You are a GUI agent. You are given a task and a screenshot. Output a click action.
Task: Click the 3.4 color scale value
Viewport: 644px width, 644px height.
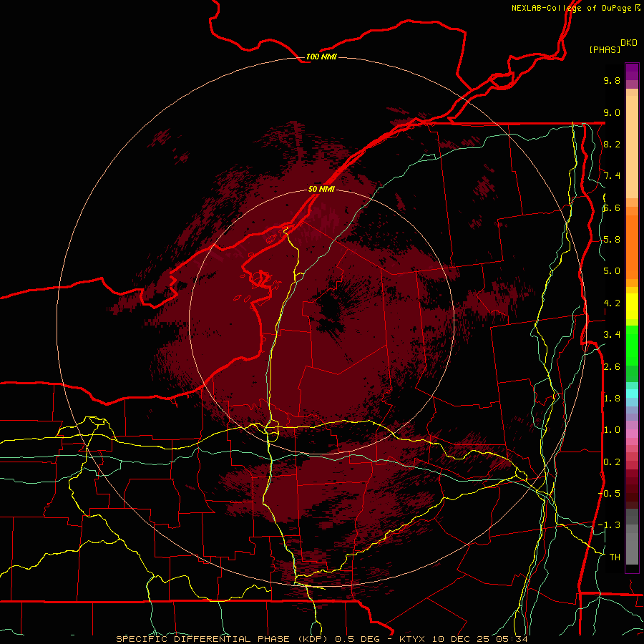[x=612, y=335]
